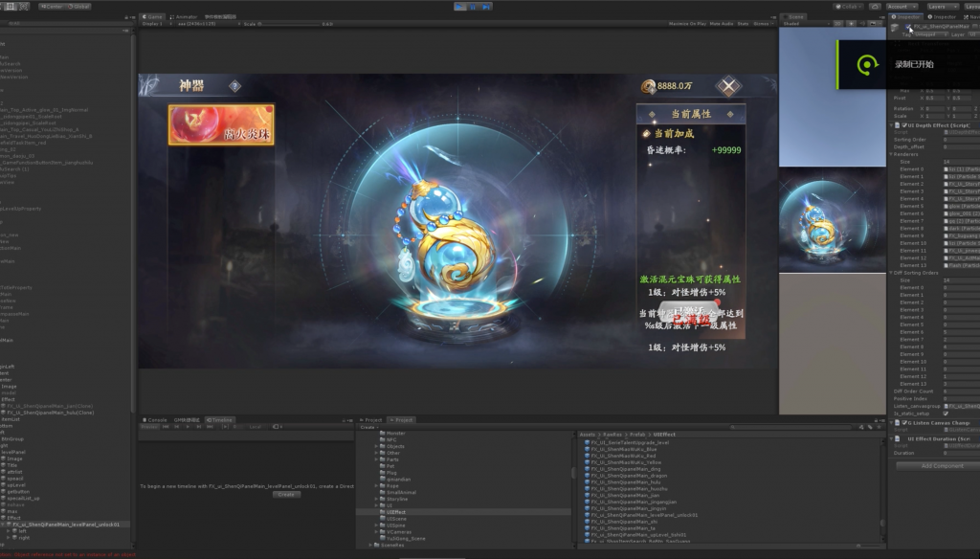Screen dimensions: 980x559
Task: Click Timeline previous frame icon
Action: (177, 427)
